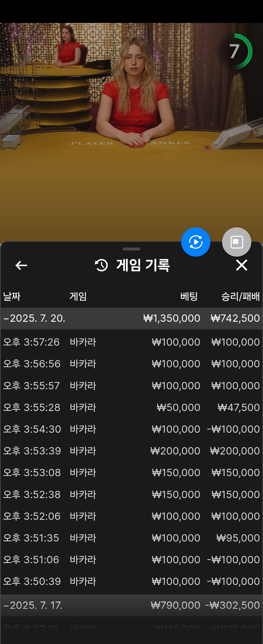Click the 승리/패배 column header
Screen dimensions: 263x644
tap(241, 296)
